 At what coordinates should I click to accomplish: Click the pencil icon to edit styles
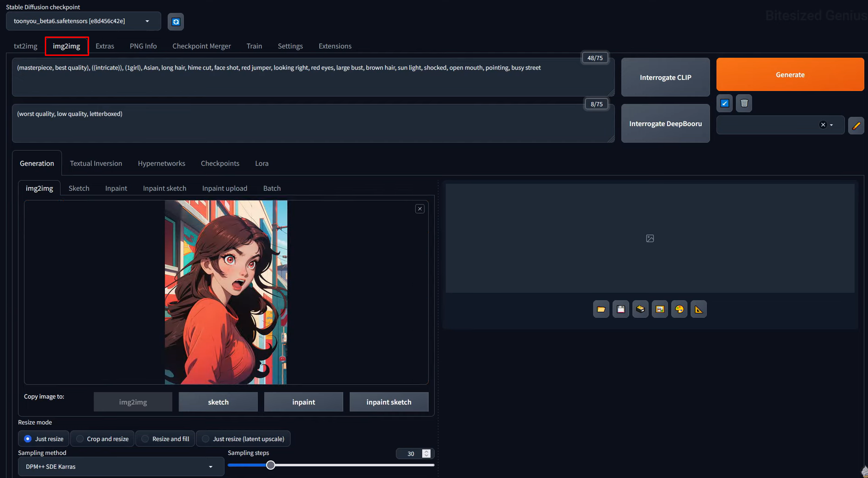[856, 125]
